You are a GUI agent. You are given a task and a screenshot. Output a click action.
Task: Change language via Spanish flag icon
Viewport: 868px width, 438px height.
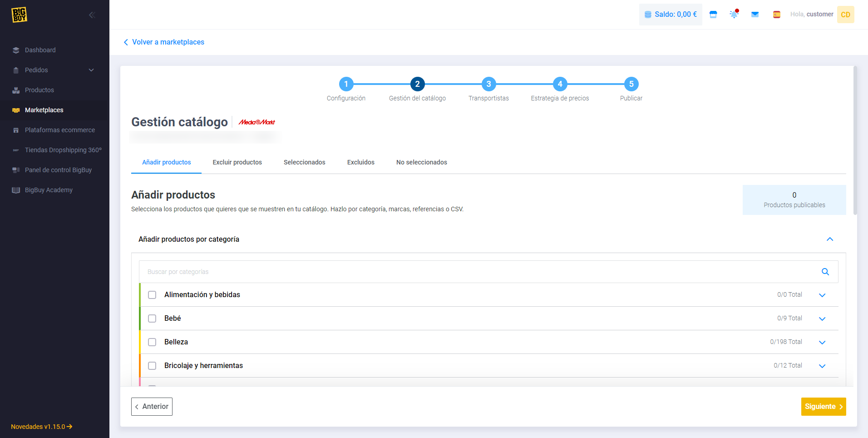(x=777, y=15)
